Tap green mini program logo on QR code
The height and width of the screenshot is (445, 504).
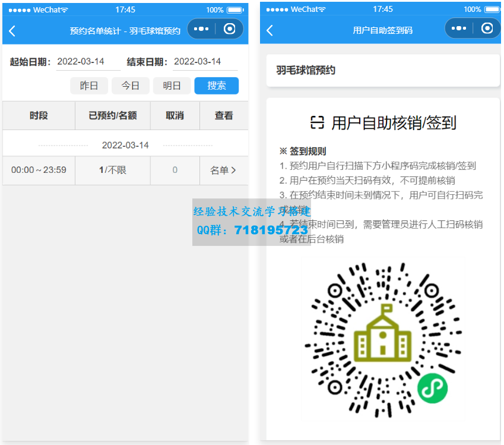432,389
